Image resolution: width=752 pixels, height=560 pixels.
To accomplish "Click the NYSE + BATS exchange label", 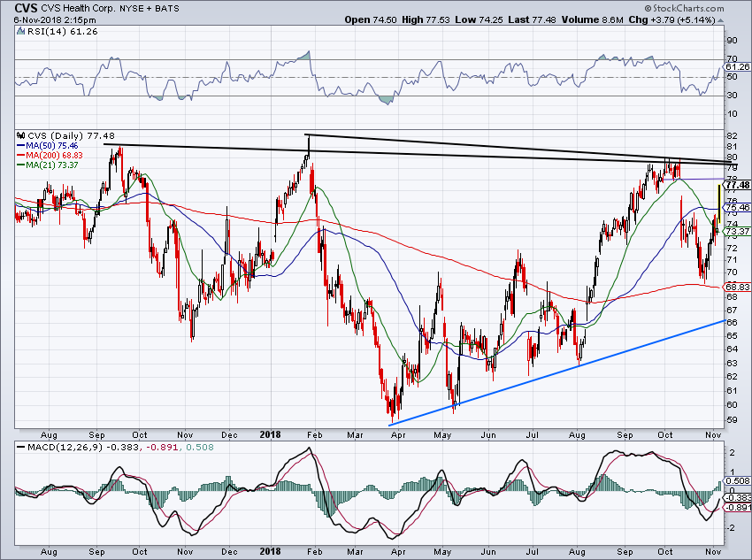I will tap(149, 8).
